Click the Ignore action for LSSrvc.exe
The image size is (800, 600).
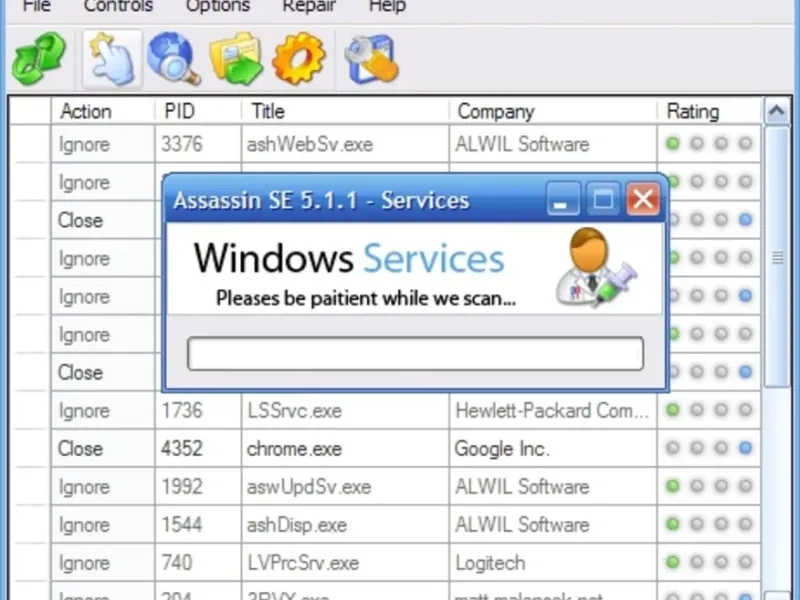(103, 410)
